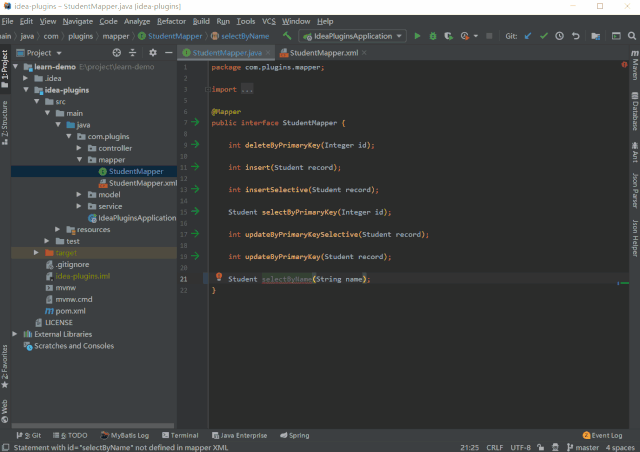Collapse the mapper package folder
This screenshot has width=640, height=452.
point(79,160)
